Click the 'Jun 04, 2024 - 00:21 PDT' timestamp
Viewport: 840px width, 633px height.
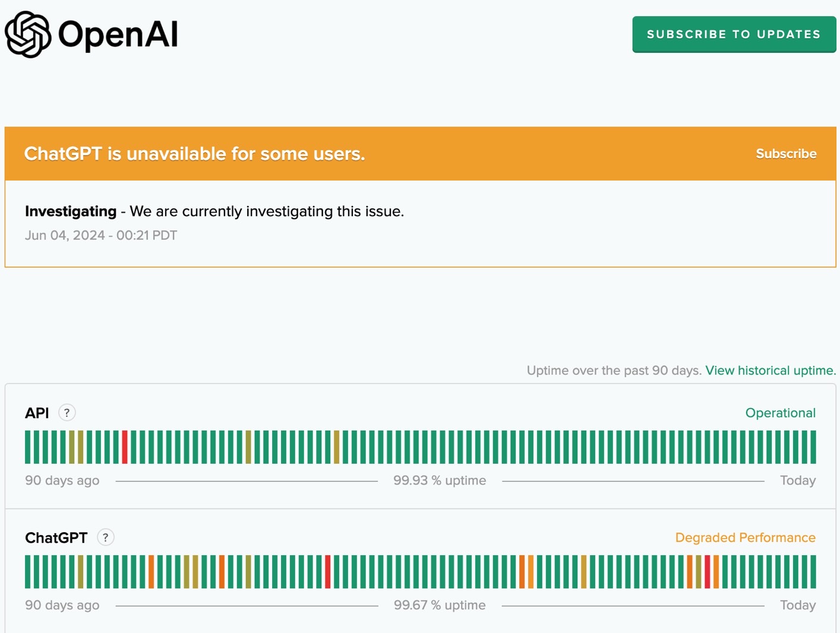[101, 235]
